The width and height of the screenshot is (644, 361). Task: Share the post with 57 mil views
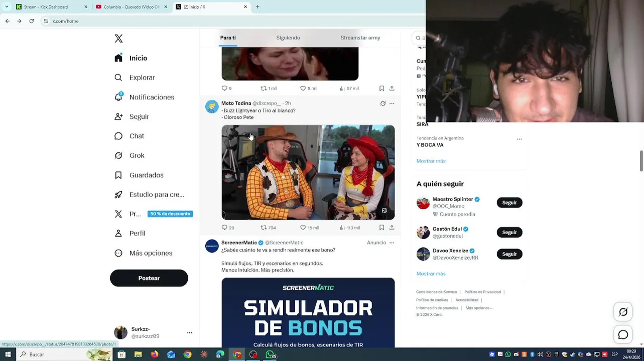pos(392,88)
